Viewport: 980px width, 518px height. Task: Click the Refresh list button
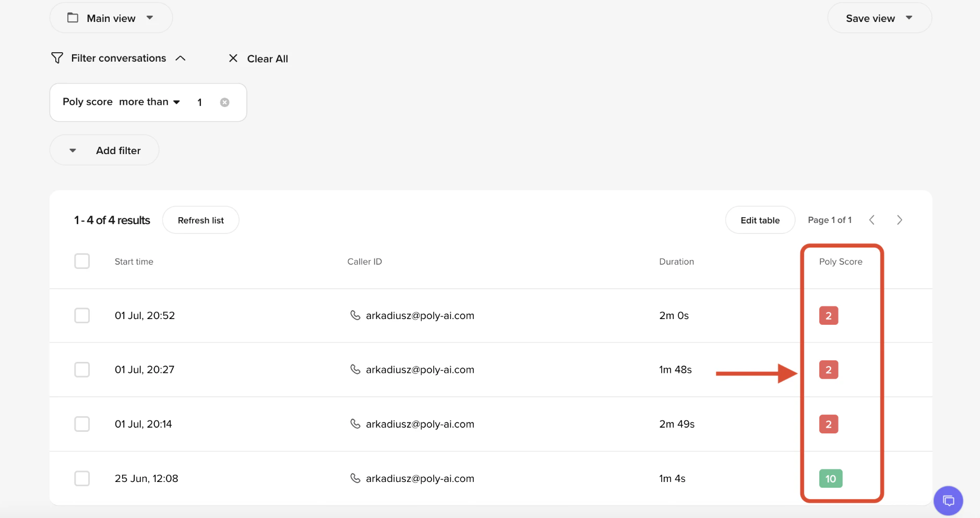(x=201, y=220)
